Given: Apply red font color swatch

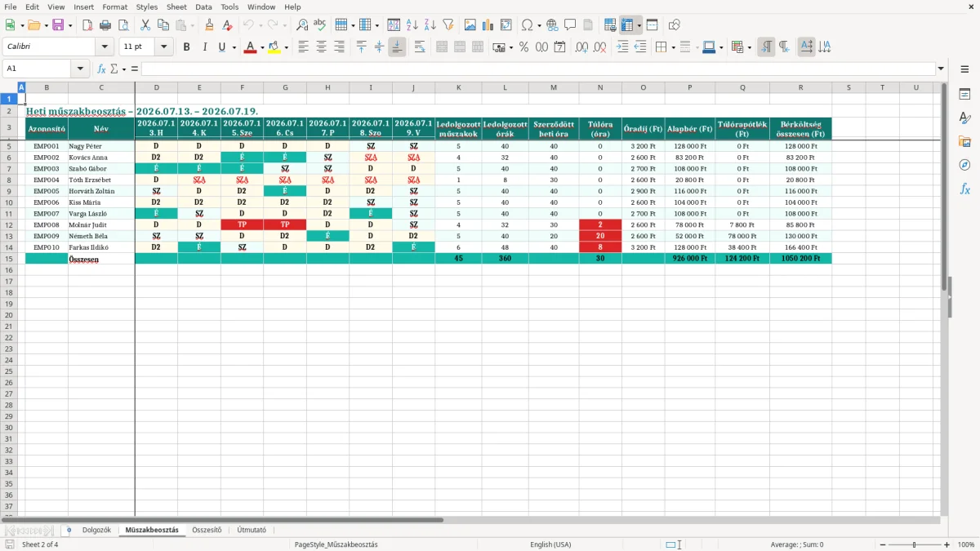Looking at the screenshot, I should point(250,47).
